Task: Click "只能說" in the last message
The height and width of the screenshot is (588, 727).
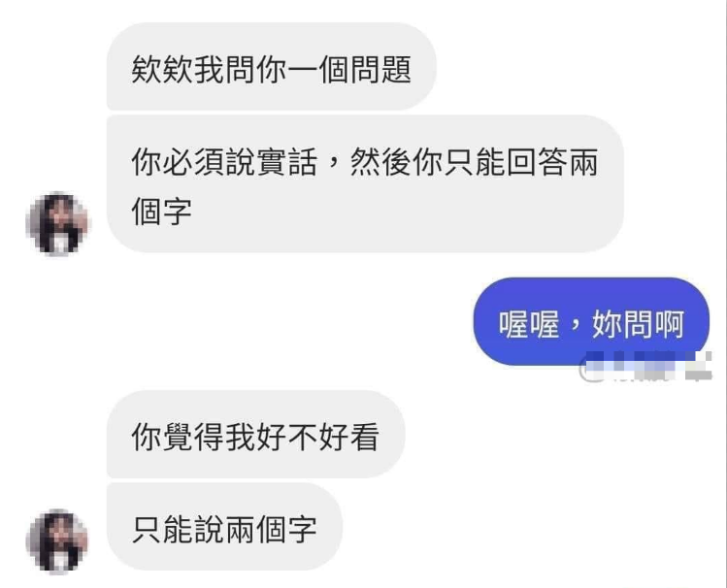Action: tap(178, 529)
